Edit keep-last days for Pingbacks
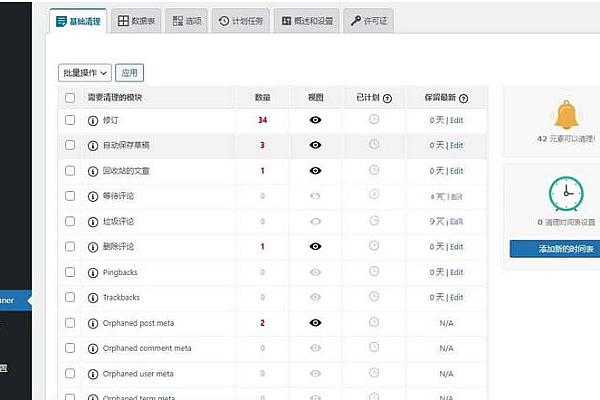This screenshot has width=600, height=400. coord(457,272)
